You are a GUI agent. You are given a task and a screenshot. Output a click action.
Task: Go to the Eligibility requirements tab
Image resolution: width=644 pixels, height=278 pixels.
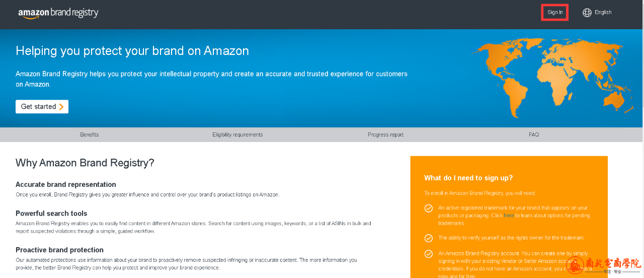tap(237, 135)
